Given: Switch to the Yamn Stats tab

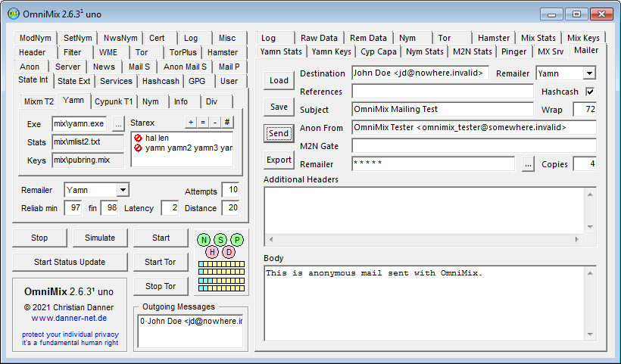Looking at the screenshot, I should [x=281, y=51].
